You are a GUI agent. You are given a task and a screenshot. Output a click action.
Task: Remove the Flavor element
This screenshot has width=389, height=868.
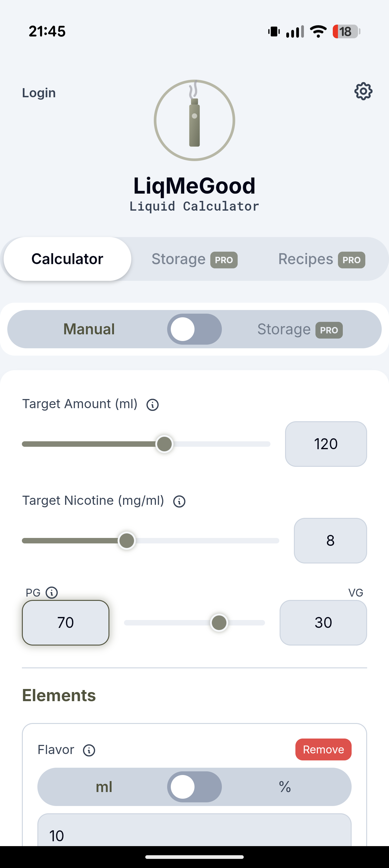323,749
